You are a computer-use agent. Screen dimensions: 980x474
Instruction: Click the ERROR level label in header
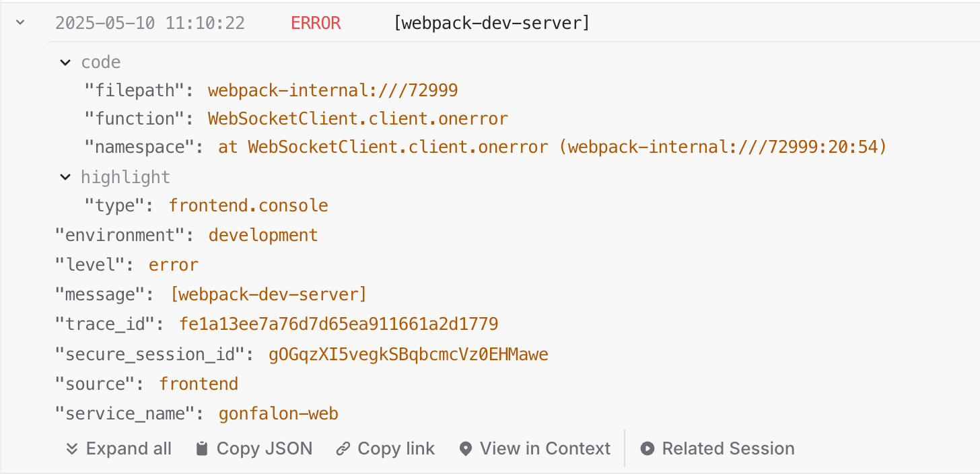pyautogui.click(x=316, y=23)
